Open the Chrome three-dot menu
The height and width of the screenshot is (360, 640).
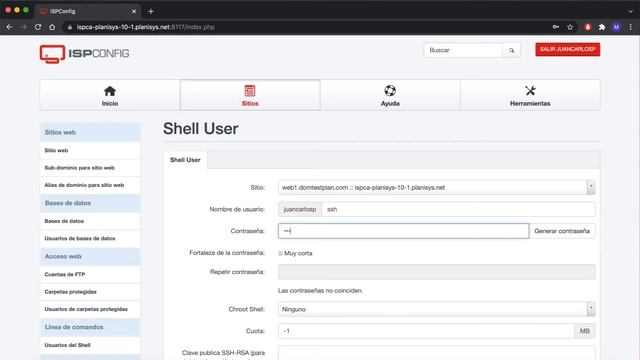click(631, 27)
